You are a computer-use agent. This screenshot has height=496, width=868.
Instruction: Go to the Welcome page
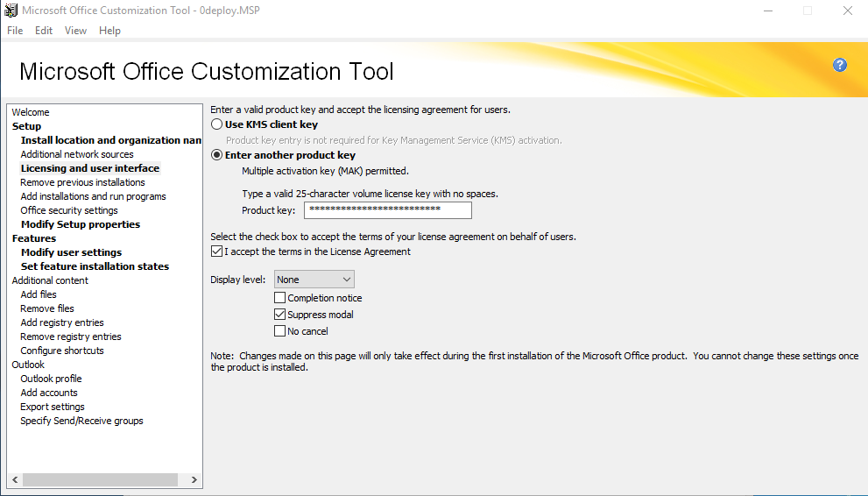pos(31,112)
